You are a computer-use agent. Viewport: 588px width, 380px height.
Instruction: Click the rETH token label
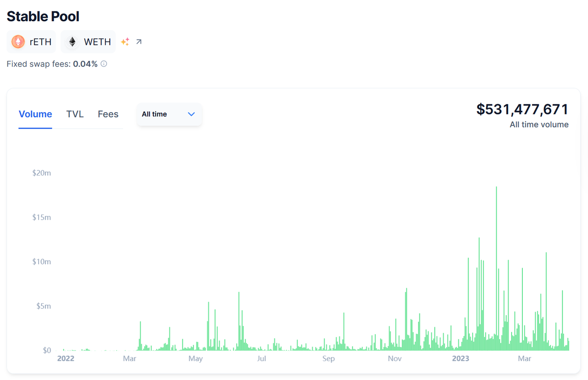[x=40, y=42]
